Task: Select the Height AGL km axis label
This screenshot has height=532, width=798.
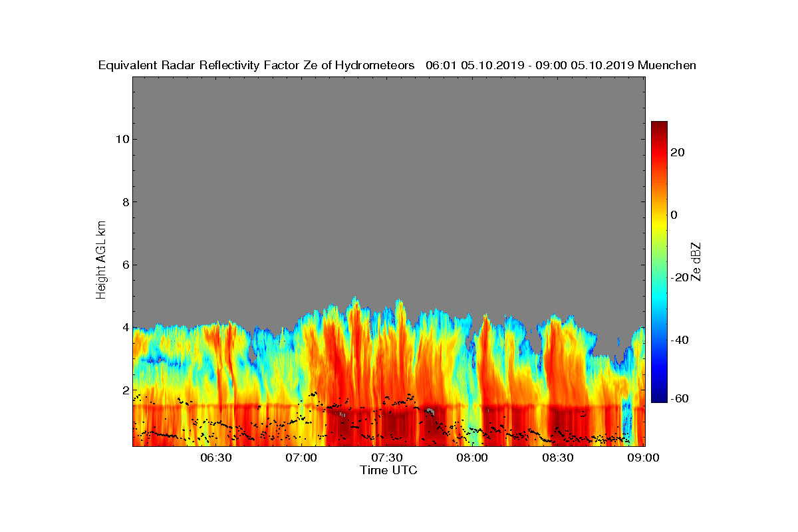Action: click(101, 261)
